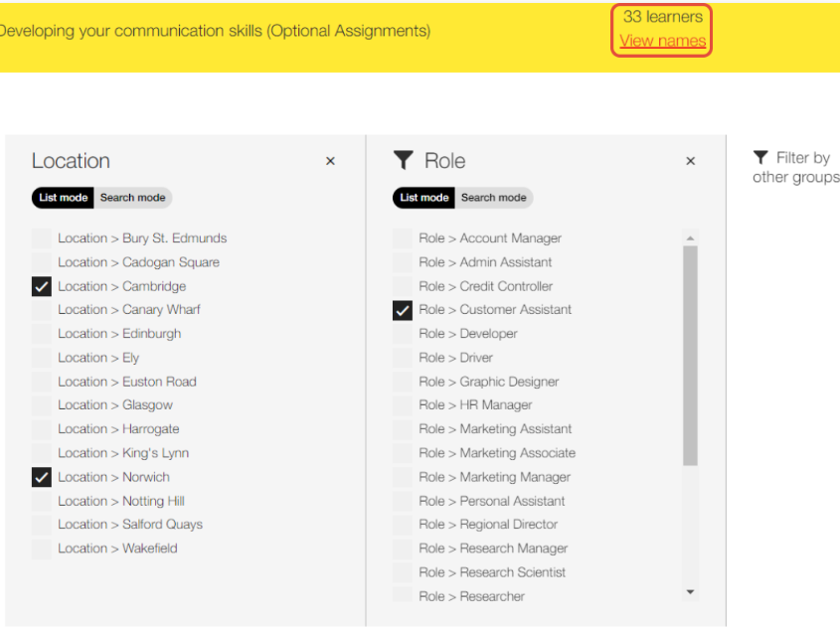Check the Edinburgh location checkbox
The width and height of the screenshot is (840, 629).
coord(41,334)
